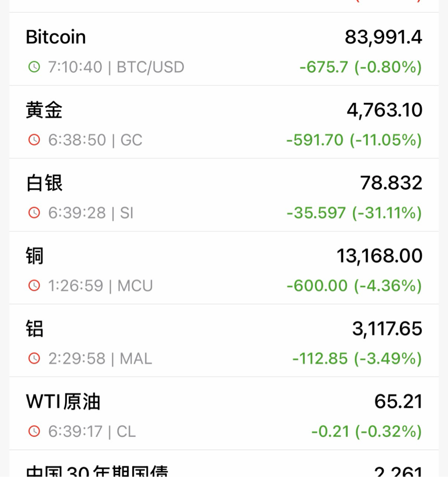Click the red clock icon for 铝
448x477 pixels.
coord(34,359)
